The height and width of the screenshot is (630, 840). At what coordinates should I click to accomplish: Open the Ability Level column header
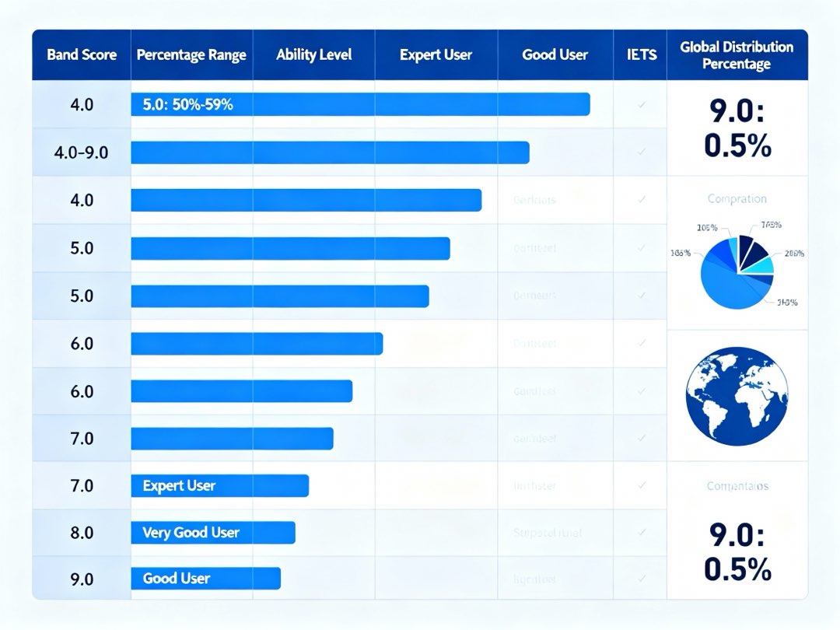(313, 55)
